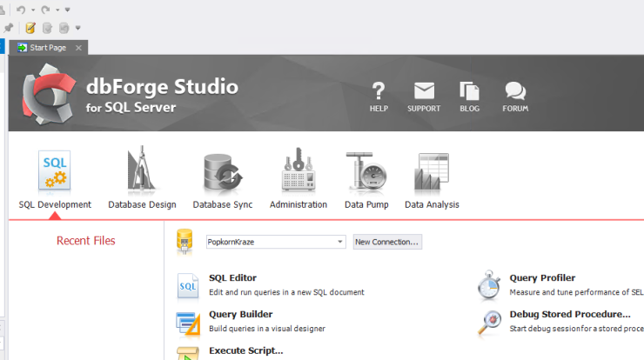The width and height of the screenshot is (644, 360).
Task: Open the Execute Script link
Action: (246, 350)
